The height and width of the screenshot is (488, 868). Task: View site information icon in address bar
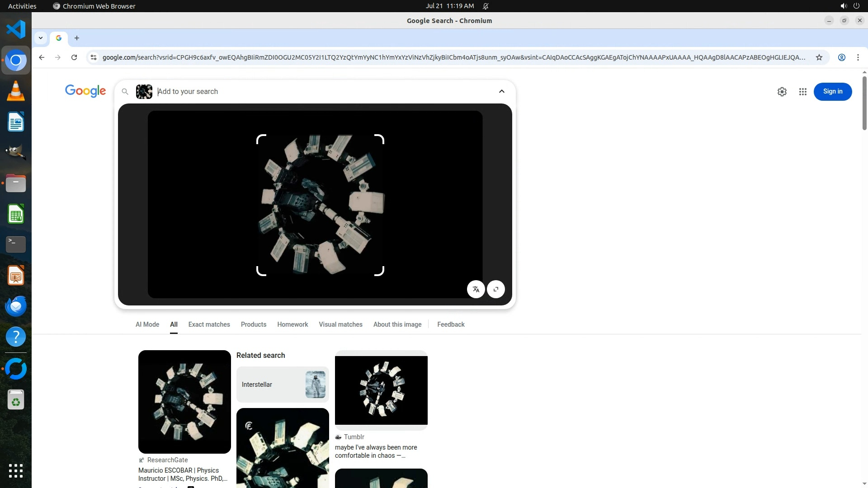[x=94, y=57]
